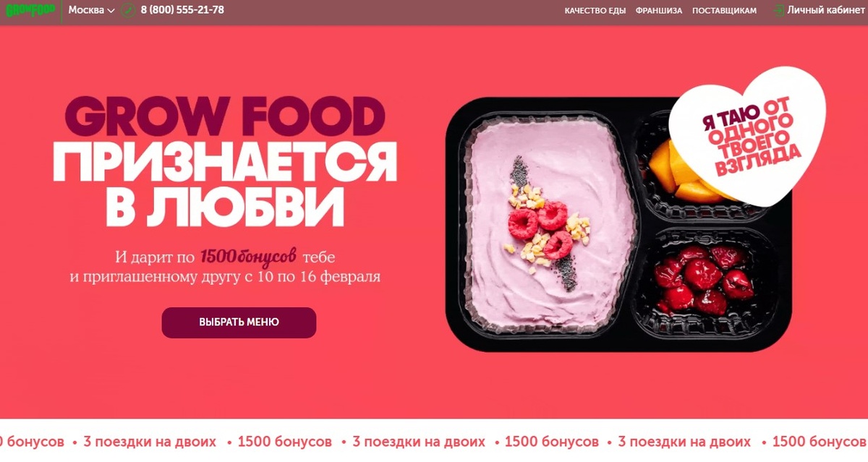This screenshot has height=462, width=868.
Task: Click the round phone icon in header
Action: coord(129,10)
